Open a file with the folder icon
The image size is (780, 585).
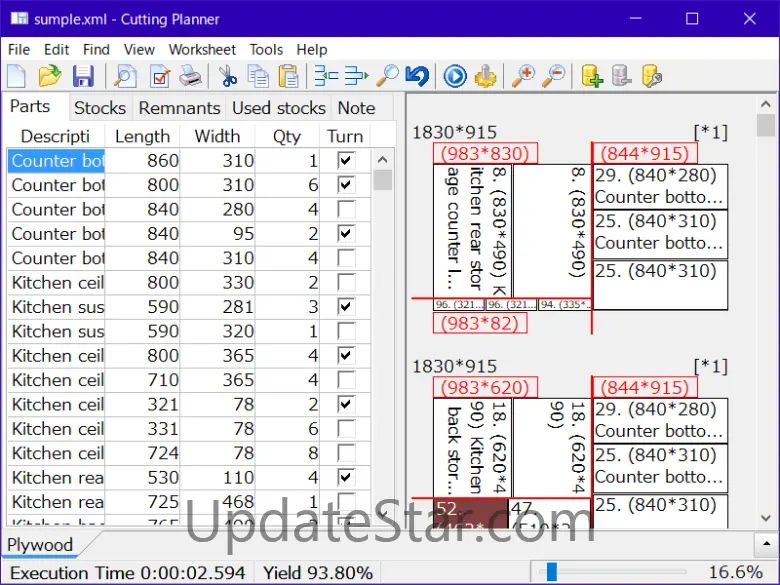(x=50, y=76)
